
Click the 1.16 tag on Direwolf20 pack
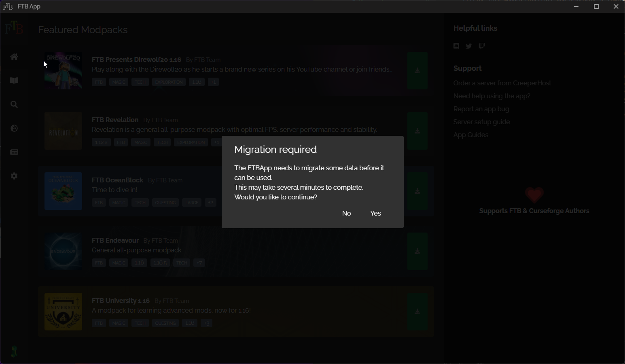click(197, 82)
